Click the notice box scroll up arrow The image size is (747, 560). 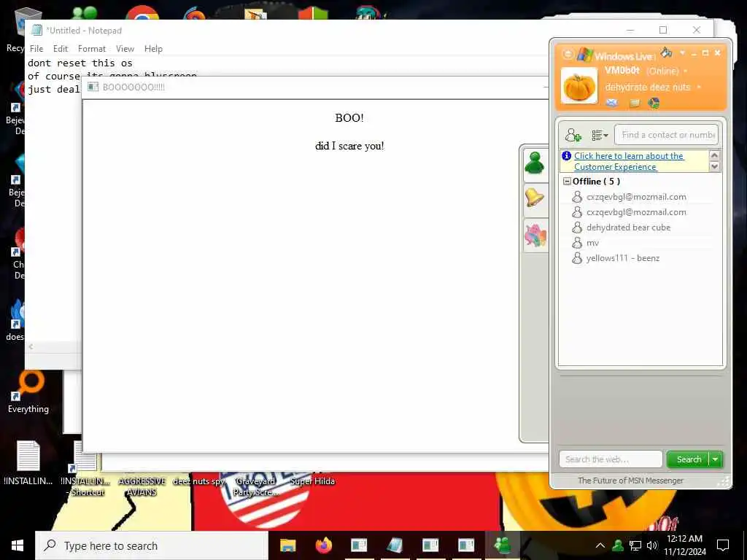tap(714, 155)
